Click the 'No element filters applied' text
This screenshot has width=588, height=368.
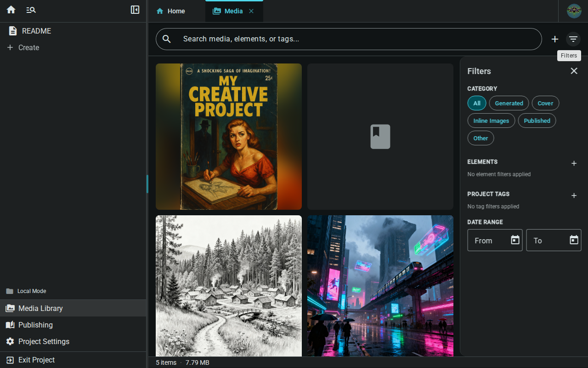499,174
